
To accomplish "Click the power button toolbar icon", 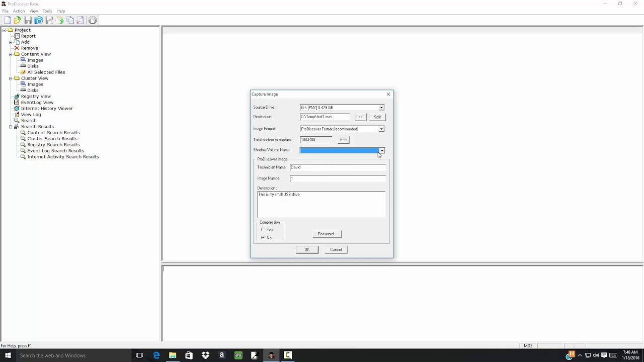I will click(93, 20).
